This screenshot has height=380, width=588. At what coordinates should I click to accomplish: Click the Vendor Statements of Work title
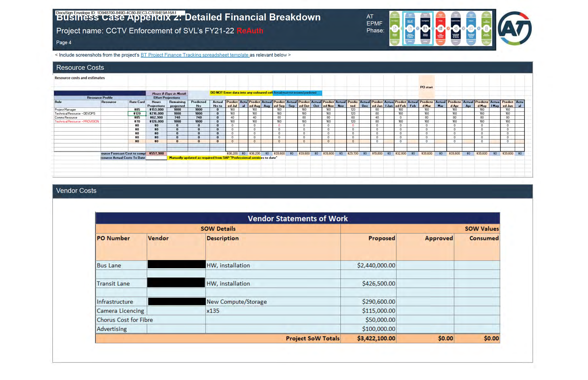pos(297,219)
